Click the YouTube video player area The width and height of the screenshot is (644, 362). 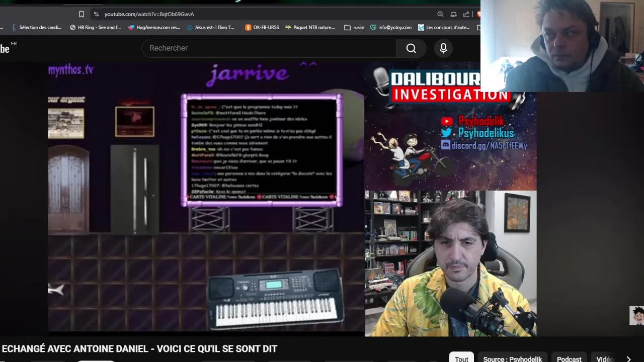(x=292, y=199)
